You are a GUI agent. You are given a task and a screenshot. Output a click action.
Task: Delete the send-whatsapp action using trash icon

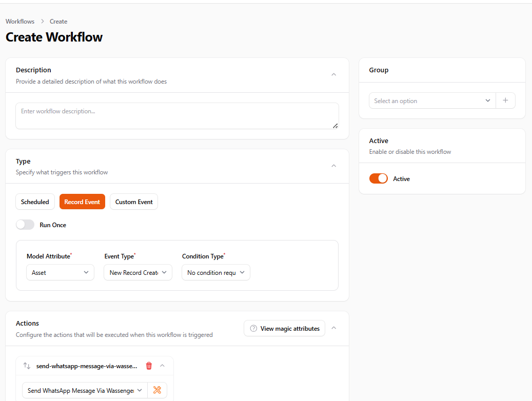coord(149,366)
